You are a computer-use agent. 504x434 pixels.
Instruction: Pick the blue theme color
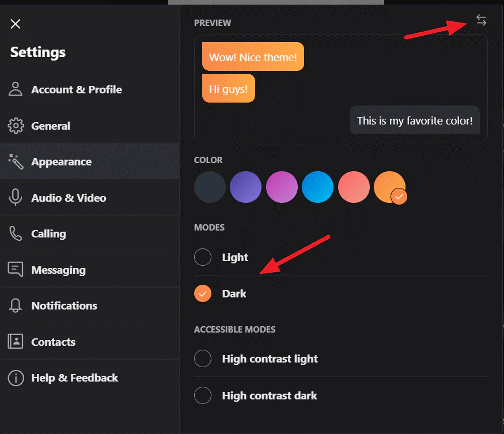pyautogui.click(x=317, y=187)
